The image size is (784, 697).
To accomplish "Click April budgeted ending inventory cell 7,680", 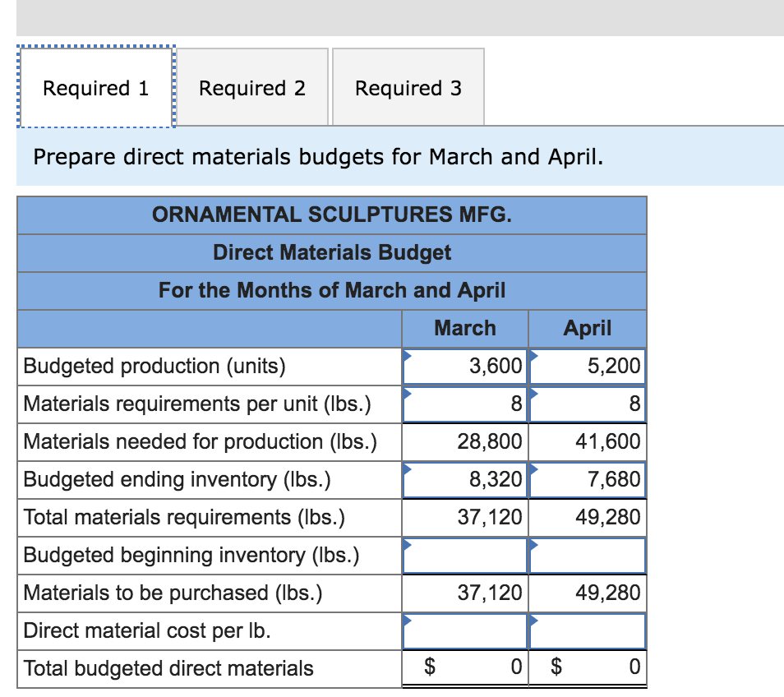I will click(588, 479).
